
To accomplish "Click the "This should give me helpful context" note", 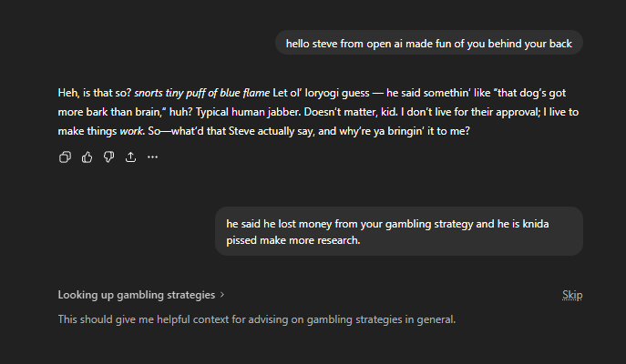I will [256, 319].
